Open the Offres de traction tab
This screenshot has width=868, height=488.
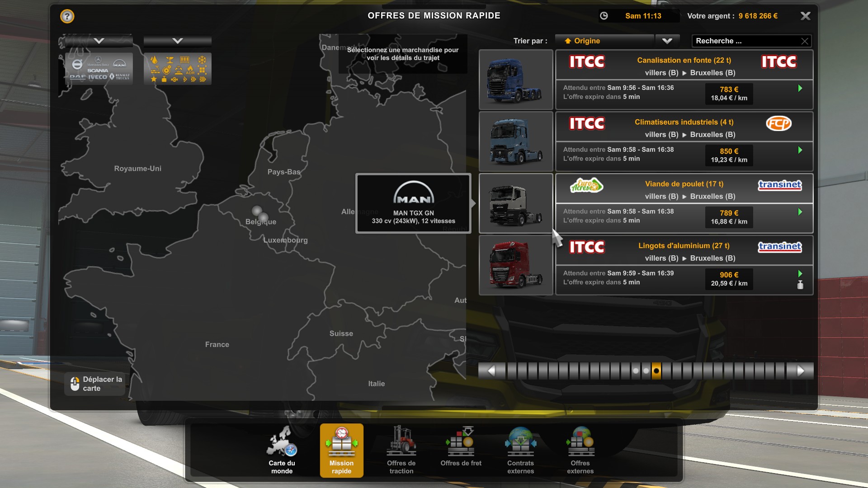click(401, 450)
